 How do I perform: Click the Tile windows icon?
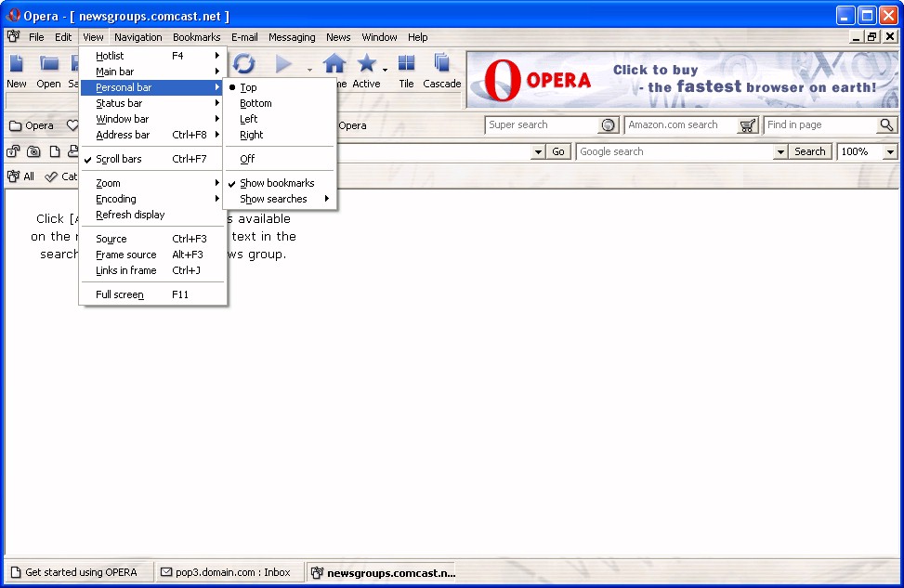[x=406, y=63]
